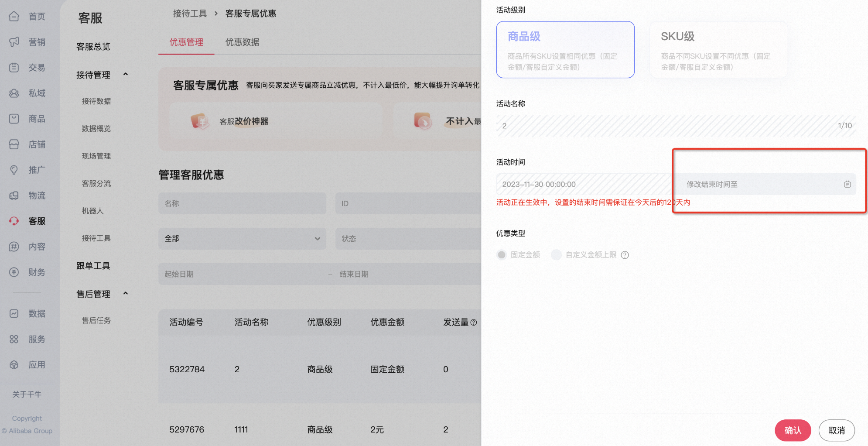Click the 不计入最低价 card icon

coord(423,121)
